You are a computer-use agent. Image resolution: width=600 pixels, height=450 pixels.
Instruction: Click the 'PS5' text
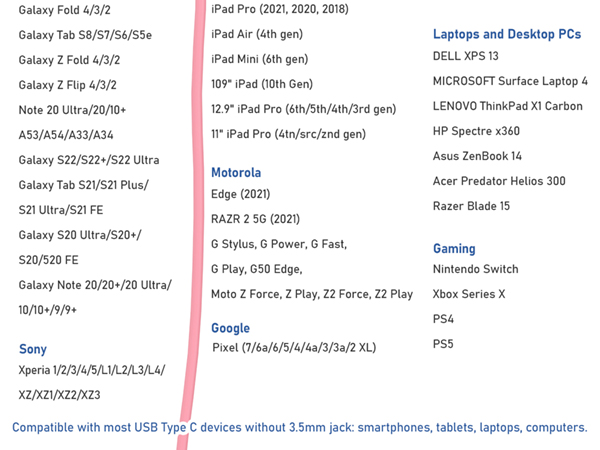pos(443,344)
